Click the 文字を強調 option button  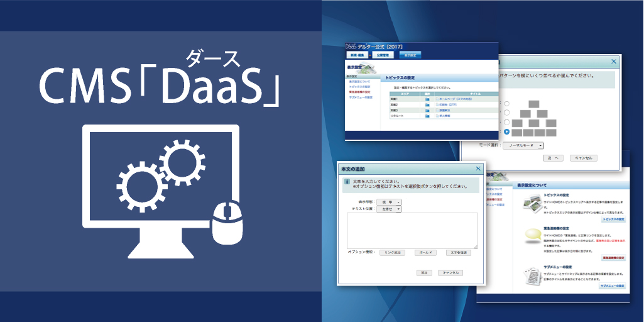click(x=459, y=253)
